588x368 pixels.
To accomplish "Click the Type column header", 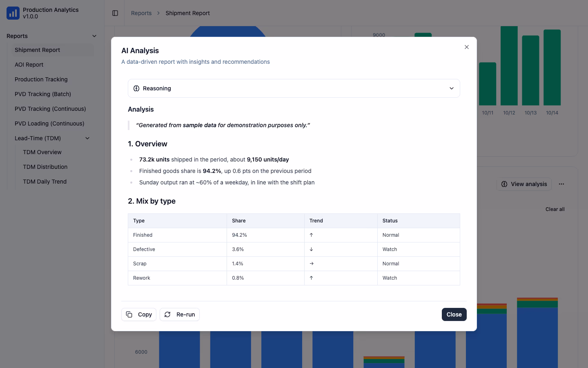I will point(177,221).
